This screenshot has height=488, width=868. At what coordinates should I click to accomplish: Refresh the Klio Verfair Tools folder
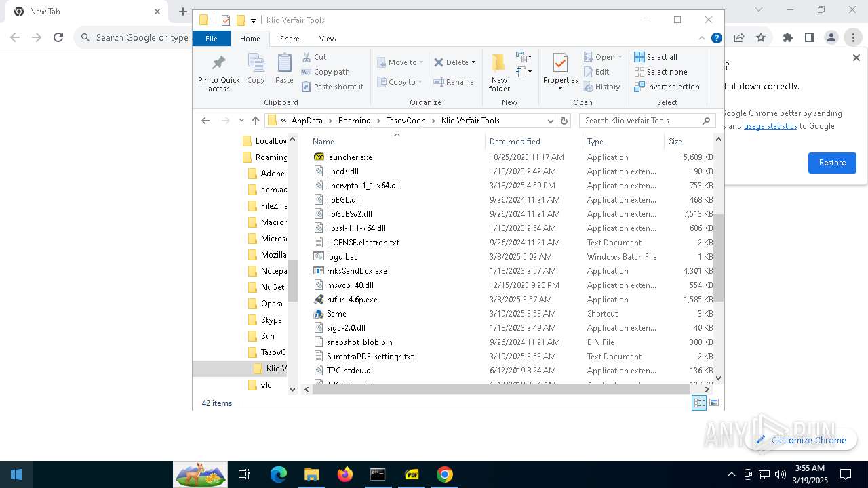coord(564,121)
